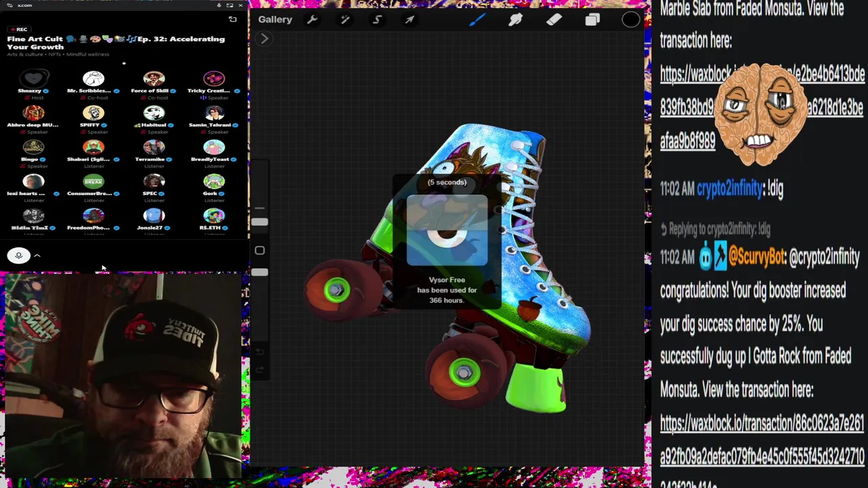Expand the arrow next to microphone button
The width and height of the screenshot is (868, 488).
[37, 256]
